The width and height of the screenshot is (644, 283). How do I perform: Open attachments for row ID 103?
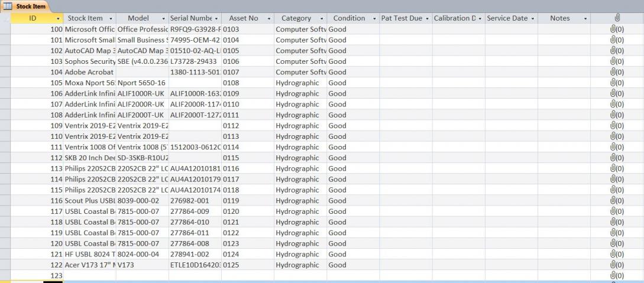pyautogui.click(x=617, y=61)
